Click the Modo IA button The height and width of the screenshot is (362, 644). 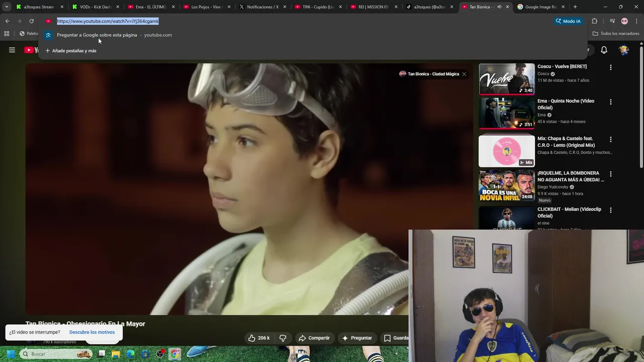[x=568, y=21]
